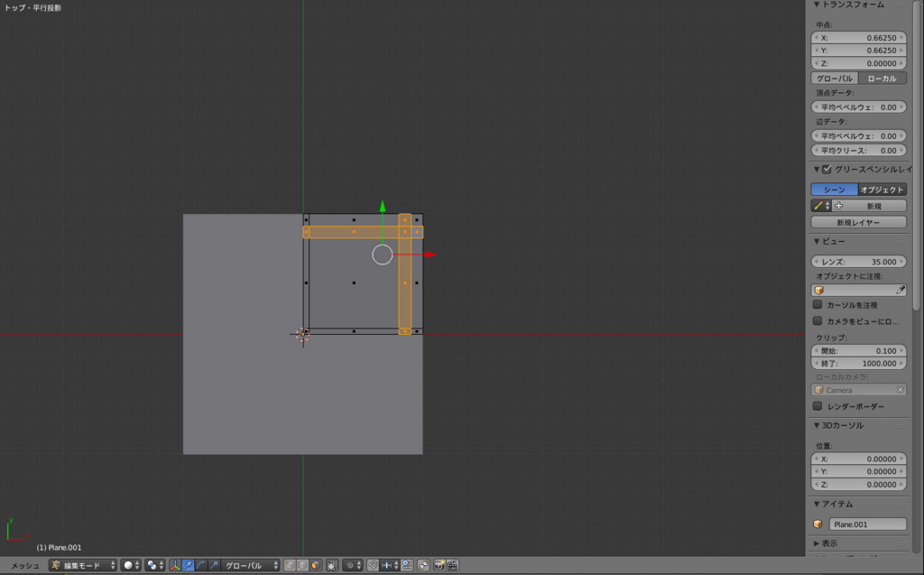The image size is (924, 575).
Task: Collapse the グリースペンシル panel triangle
Action: [817, 170]
